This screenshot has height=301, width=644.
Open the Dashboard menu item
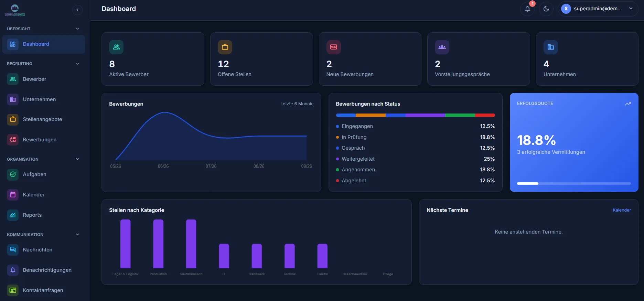(x=44, y=44)
